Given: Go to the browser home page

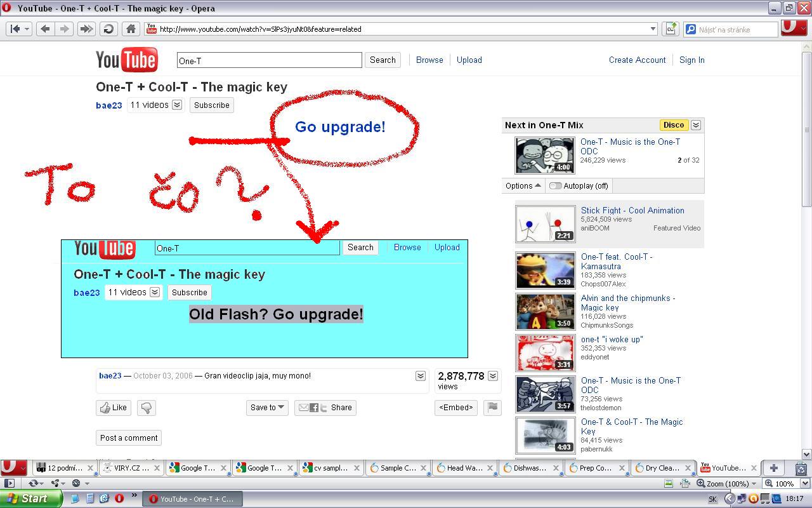Looking at the screenshot, I should (131, 29).
